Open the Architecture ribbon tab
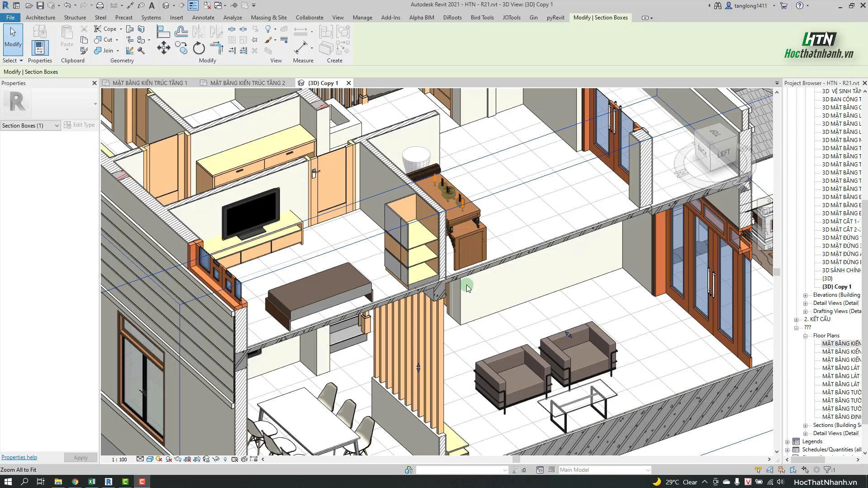868x488 pixels. click(x=40, y=18)
